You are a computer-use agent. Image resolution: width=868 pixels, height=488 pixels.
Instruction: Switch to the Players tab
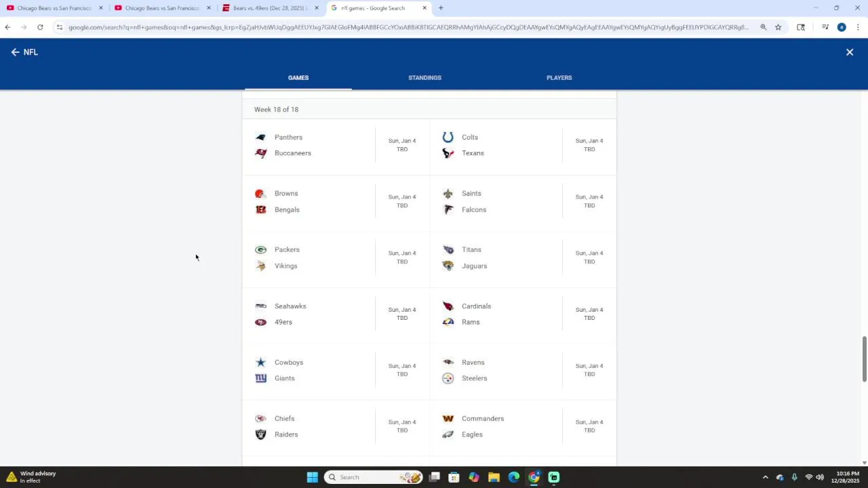(x=559, y=78)
